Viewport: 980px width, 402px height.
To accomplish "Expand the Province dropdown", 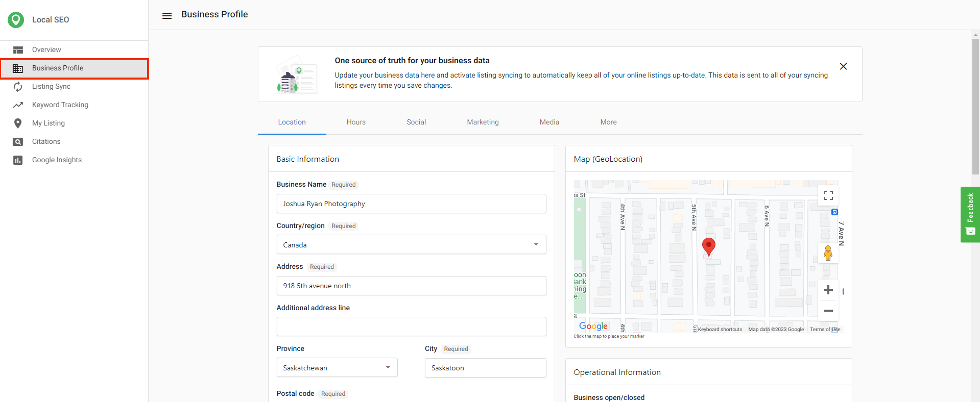I will pos(337,368).
